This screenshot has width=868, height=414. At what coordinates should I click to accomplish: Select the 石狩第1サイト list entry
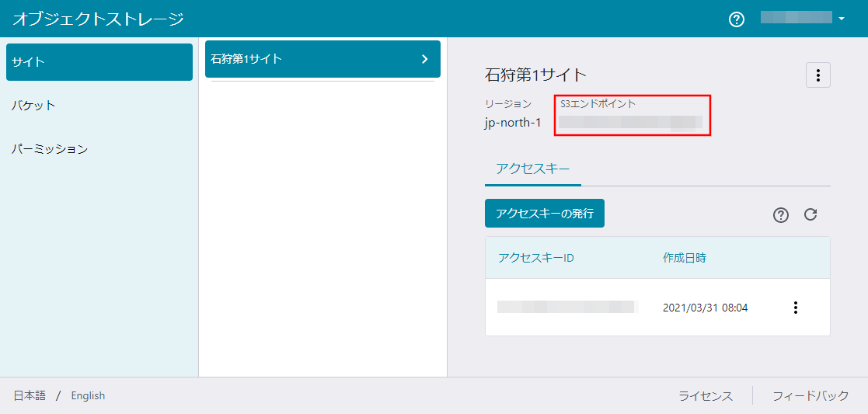pos(311,59)
